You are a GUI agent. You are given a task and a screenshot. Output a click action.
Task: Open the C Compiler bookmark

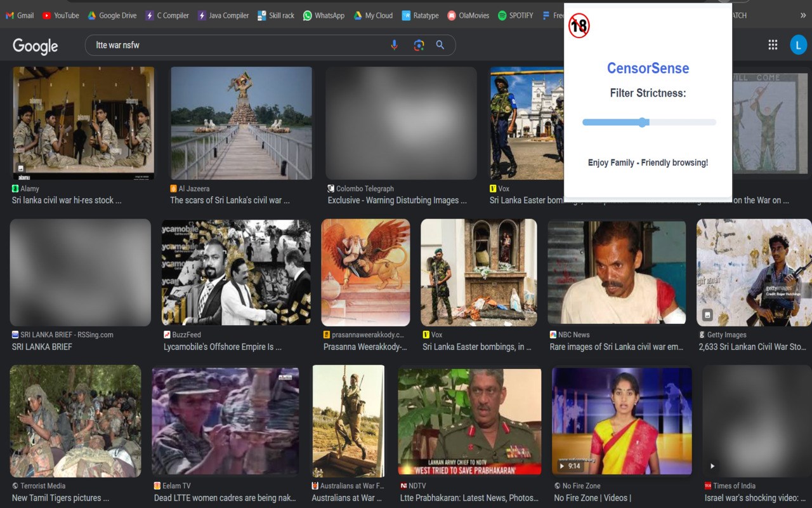point(167,15)
